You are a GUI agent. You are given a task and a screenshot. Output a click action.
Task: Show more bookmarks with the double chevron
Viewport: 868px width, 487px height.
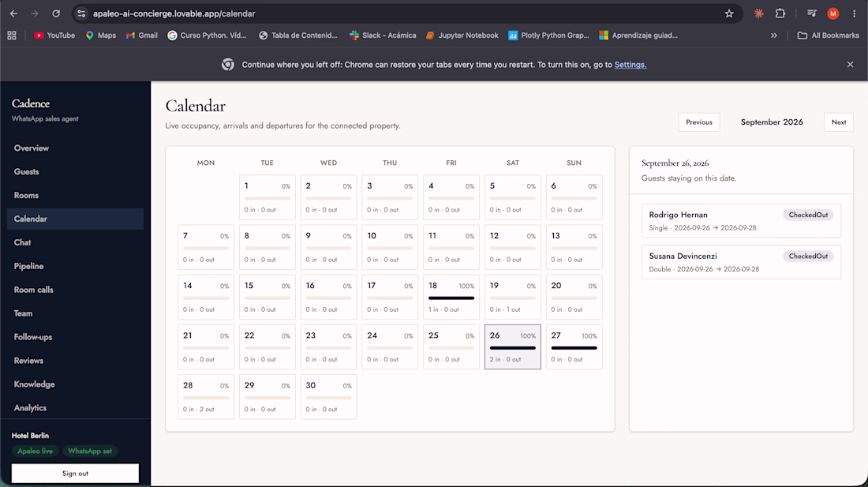(774, 36)
